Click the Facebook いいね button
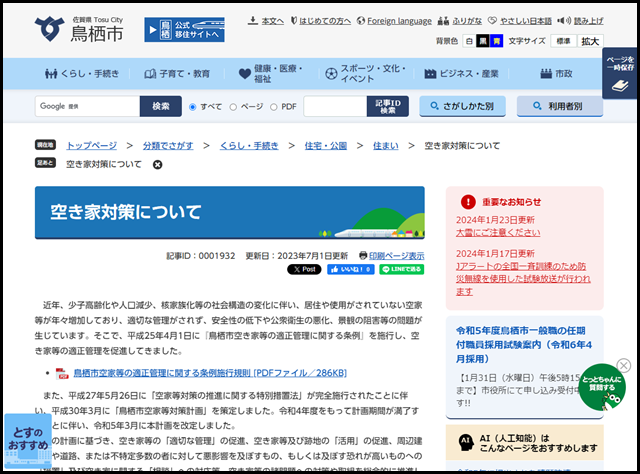This screenshot has width=640, height=474. (350, 270)
